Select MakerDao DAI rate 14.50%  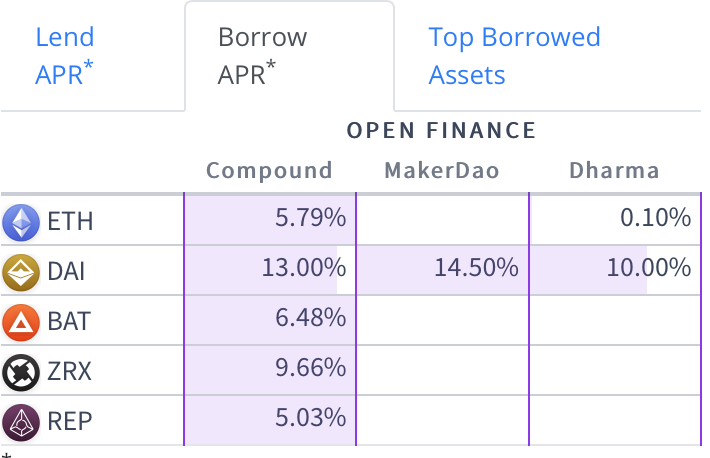point(476,268)
